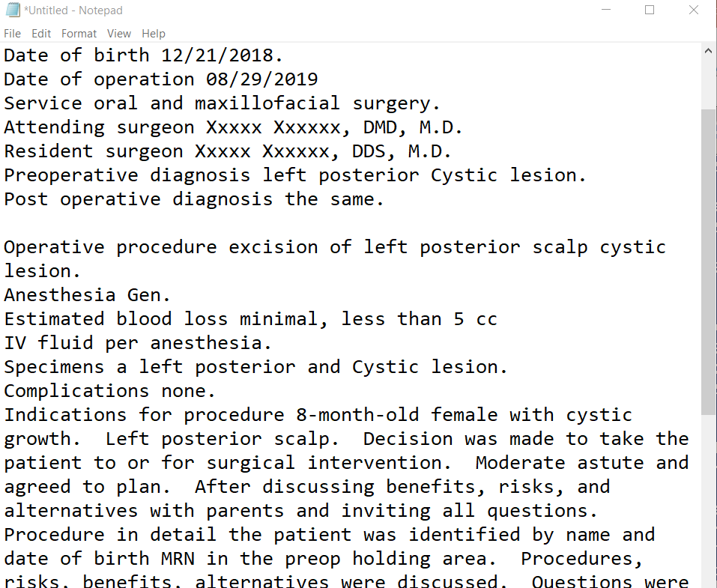Place cursor at 'Anesthesia Gen.' line

87,295
